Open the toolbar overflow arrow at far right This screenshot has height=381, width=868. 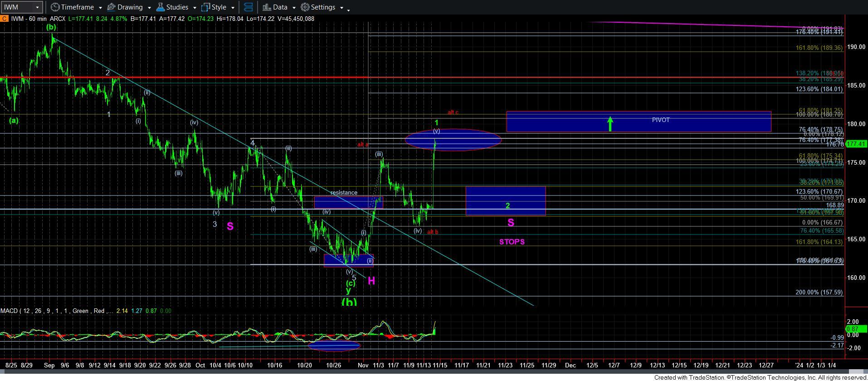point(348,10)
